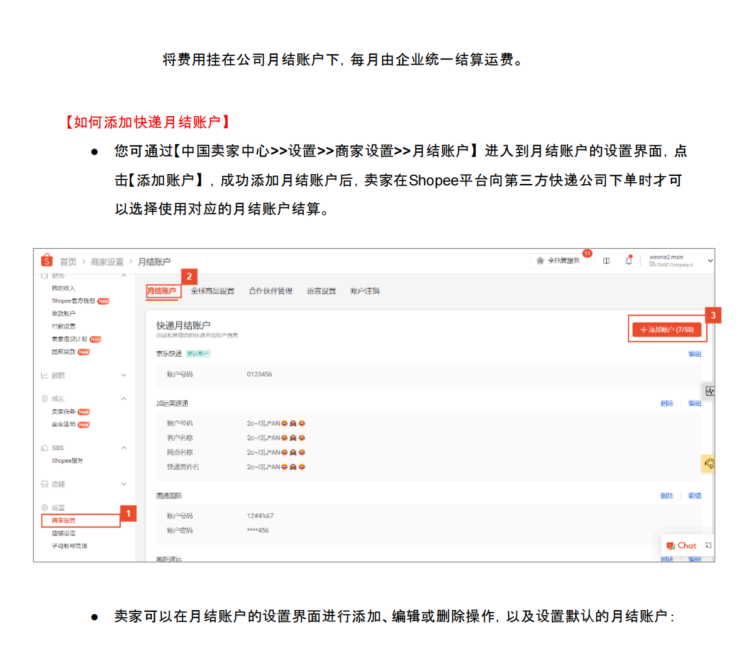744x650 pixels.
Task: Open 提前回款 in the sidebar
Action: [x=63, y=352]
